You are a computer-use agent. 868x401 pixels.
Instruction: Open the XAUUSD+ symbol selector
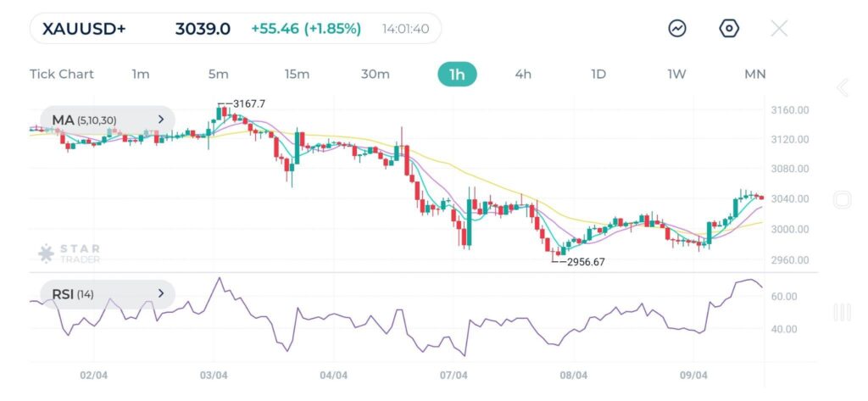[x=85, y=28]
